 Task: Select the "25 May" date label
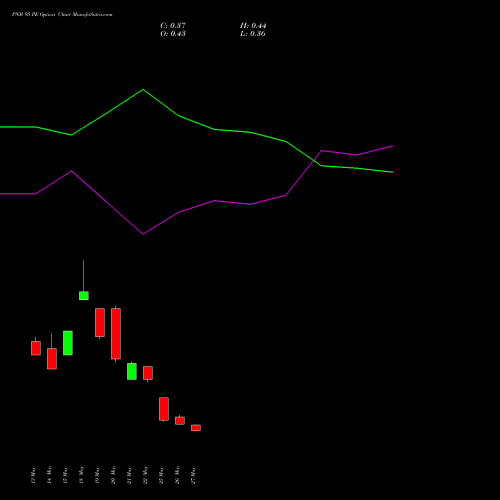[x=161, y=476]
